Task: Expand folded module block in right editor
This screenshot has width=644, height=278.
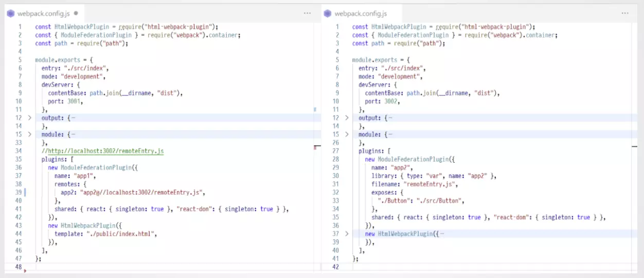Action: 347,134
